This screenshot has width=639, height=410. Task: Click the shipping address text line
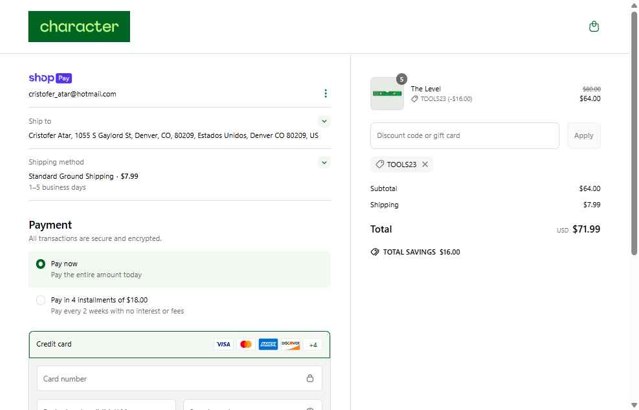point(173,135)
